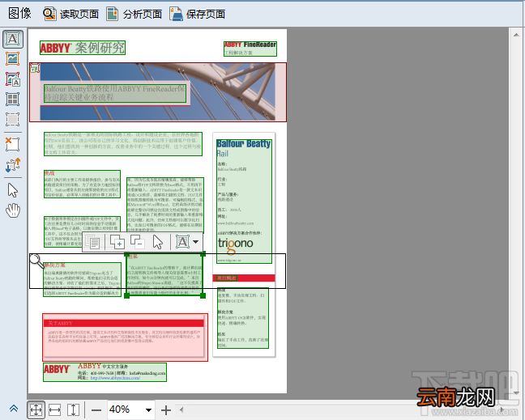Click the text area type icon in floating toolbar
This screenshot has height=420, width=525.
(183, 241)
